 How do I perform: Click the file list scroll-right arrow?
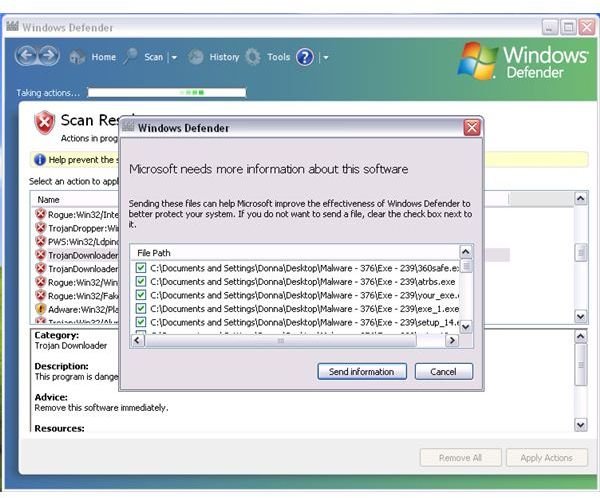point(452,340)
